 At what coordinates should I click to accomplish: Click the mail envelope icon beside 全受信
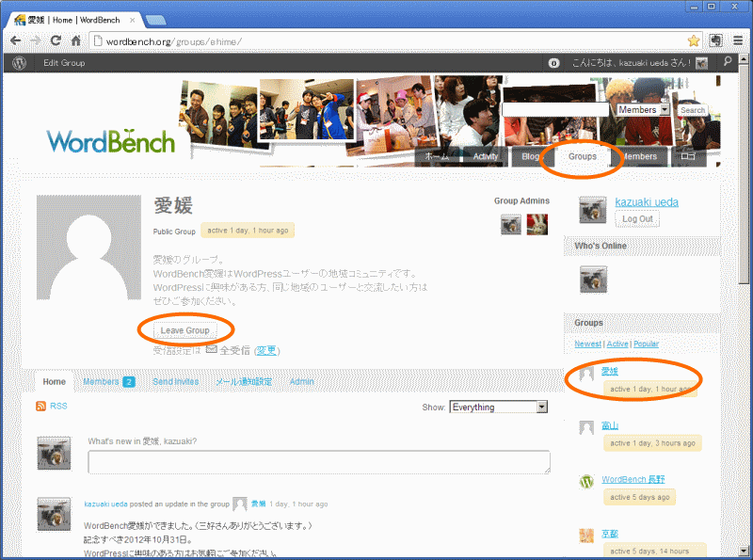[x=211, y=349]
